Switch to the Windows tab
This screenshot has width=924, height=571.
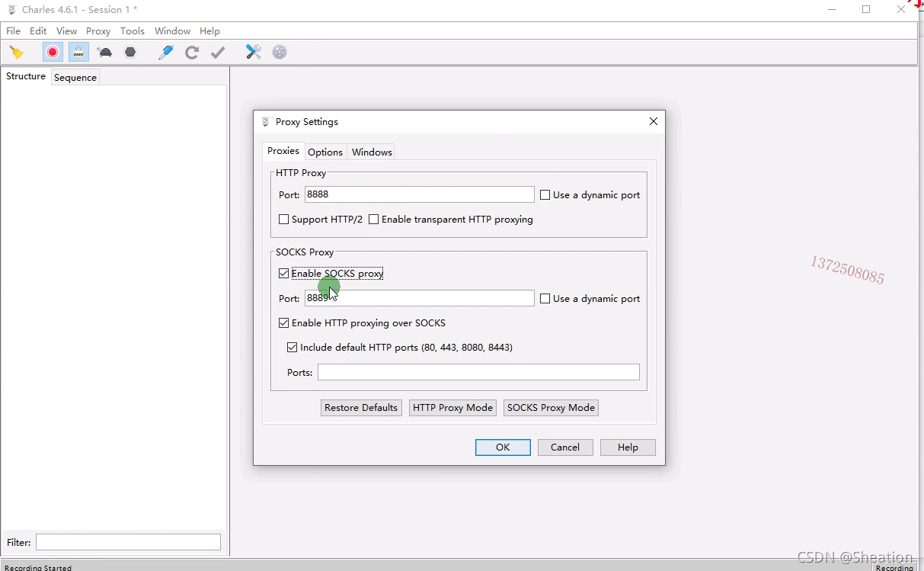point(372,152)
